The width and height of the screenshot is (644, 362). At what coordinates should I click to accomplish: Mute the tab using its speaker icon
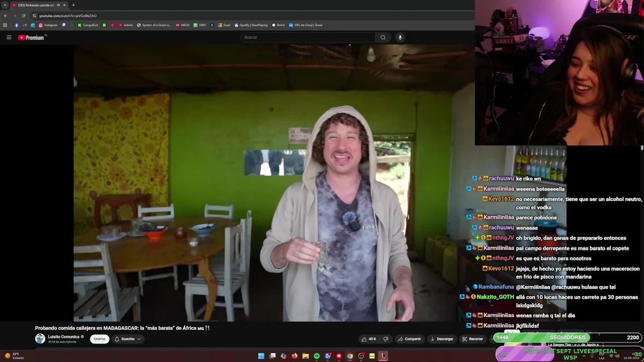tap(58, 5)
